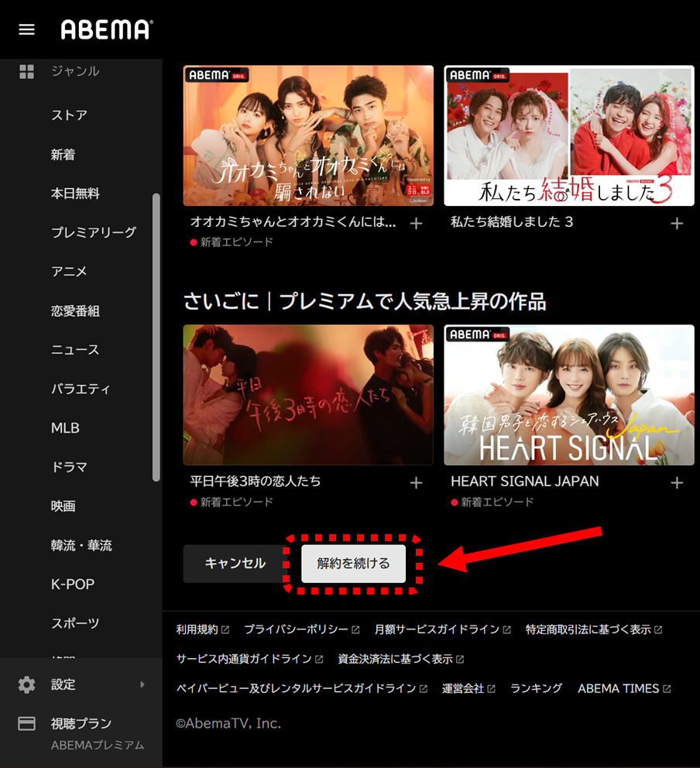Select ニュース in the sidebar
This screenshot has height=768, width=700.
point(75,350)
